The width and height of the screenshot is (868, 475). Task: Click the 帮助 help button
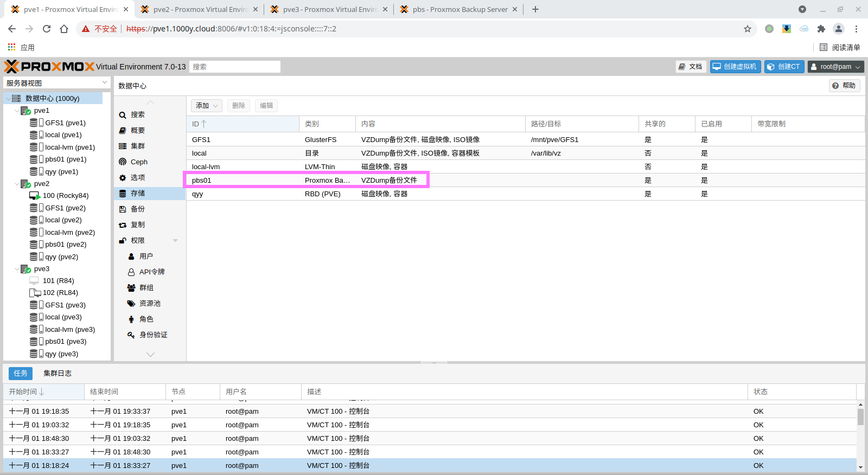(844, 86)
